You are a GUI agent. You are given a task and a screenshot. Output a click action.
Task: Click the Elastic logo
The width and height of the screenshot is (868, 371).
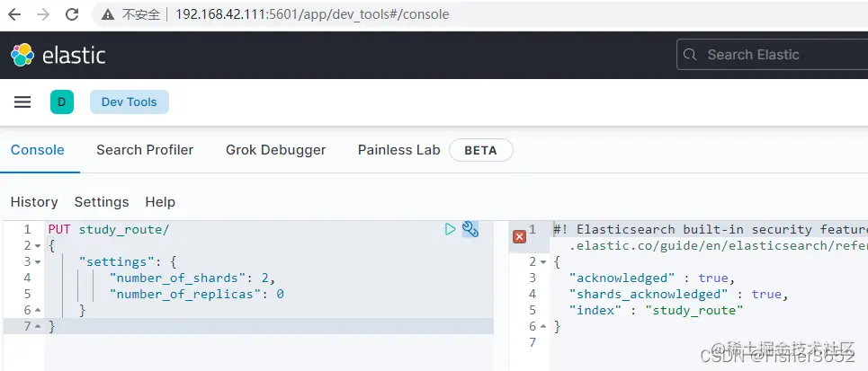click(58, 55)
